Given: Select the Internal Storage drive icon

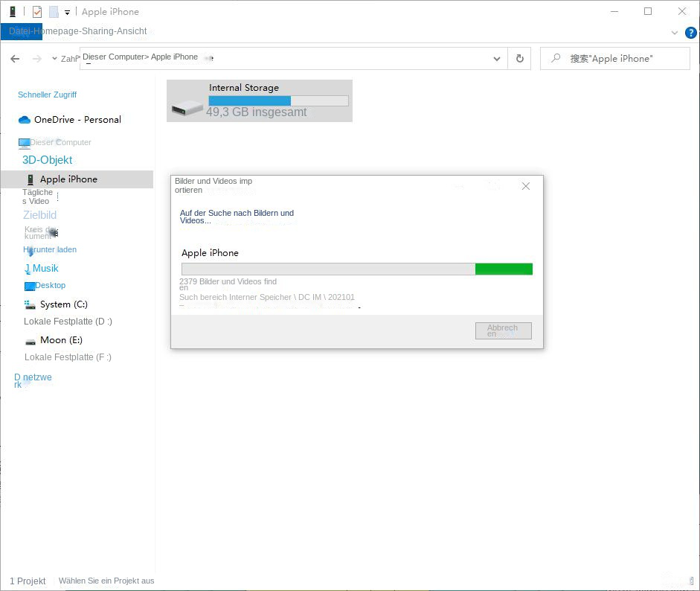Looking at the screenshot, I should (187, 107).
